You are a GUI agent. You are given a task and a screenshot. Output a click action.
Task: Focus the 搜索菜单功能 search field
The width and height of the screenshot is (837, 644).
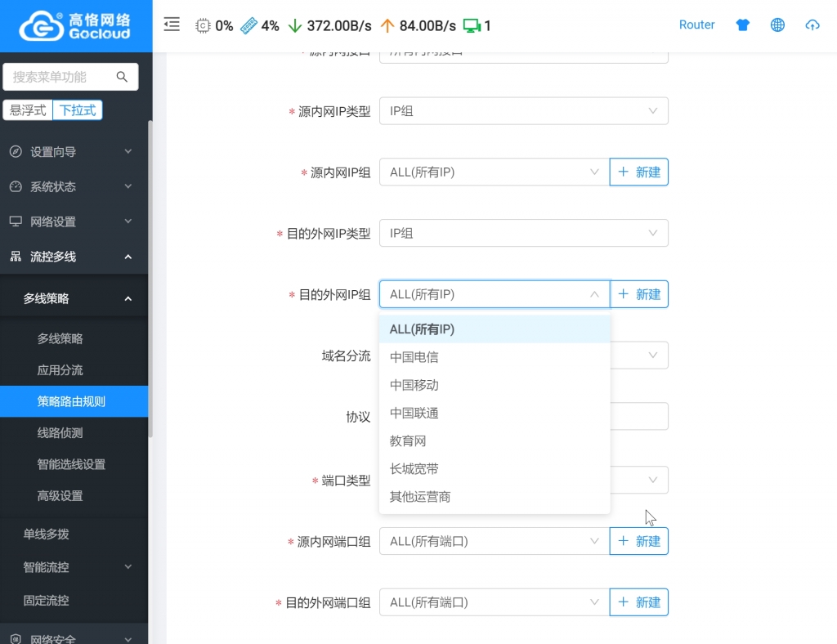(x=70, y=77)
